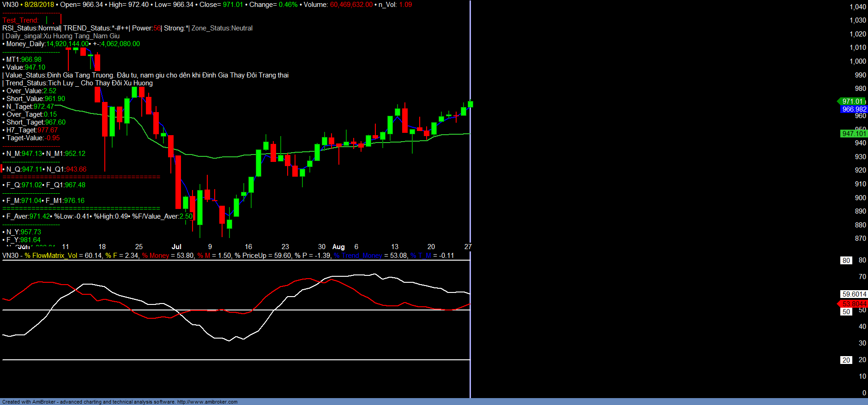The image size is (868, 405).
Task: Click the red Test_Trend label
Action: point(21,20)
